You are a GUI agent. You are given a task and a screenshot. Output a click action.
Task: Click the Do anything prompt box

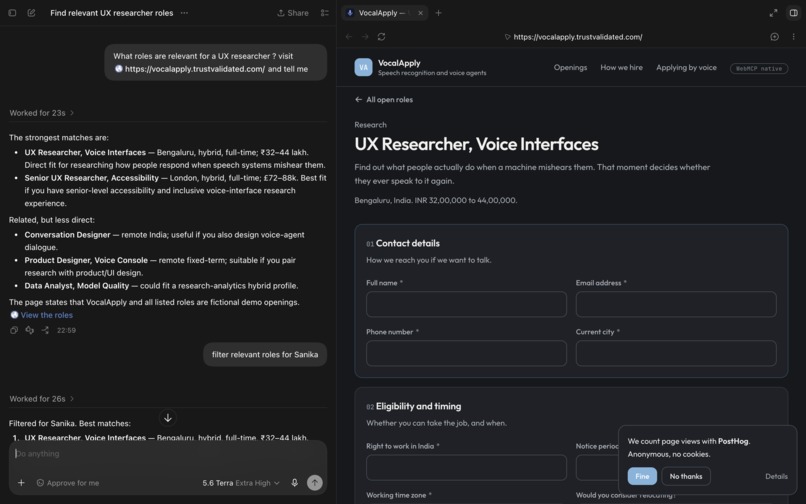coord(168,454)
